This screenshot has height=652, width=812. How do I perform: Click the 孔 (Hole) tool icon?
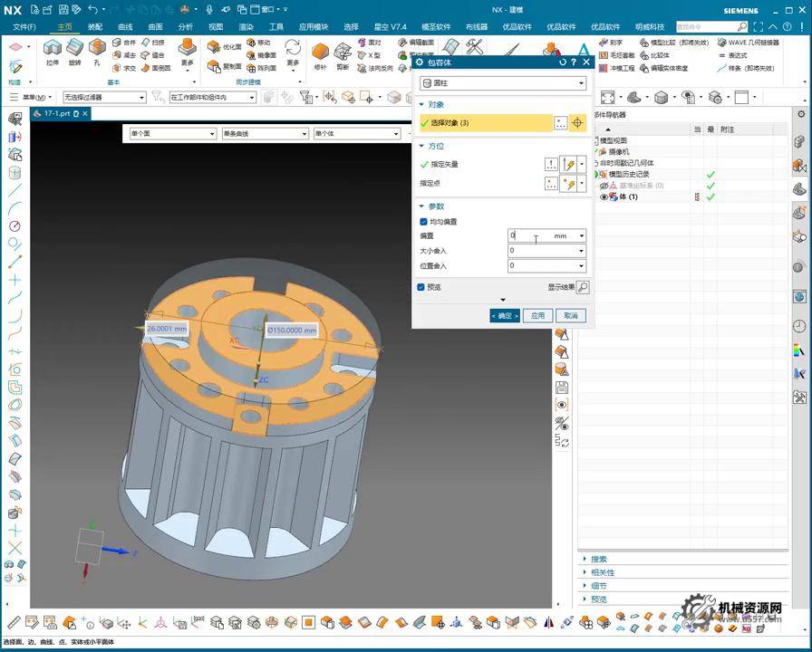(x=97, y=49)
